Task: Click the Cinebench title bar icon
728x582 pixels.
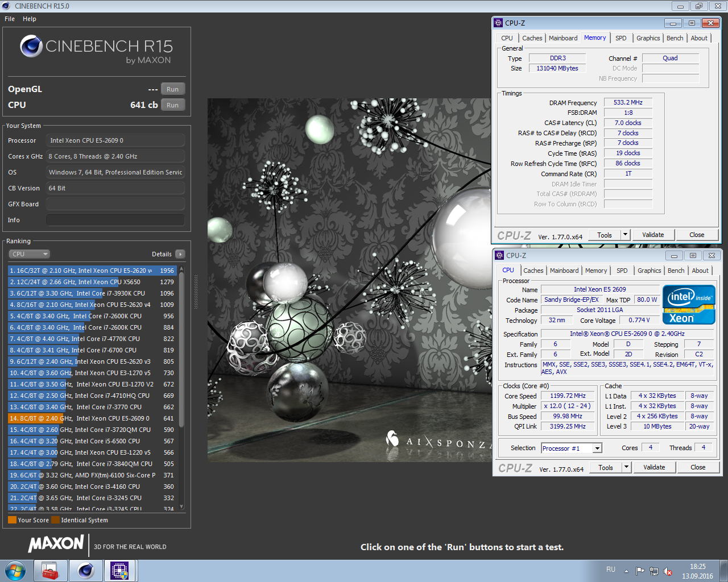Action: [6, 6]
